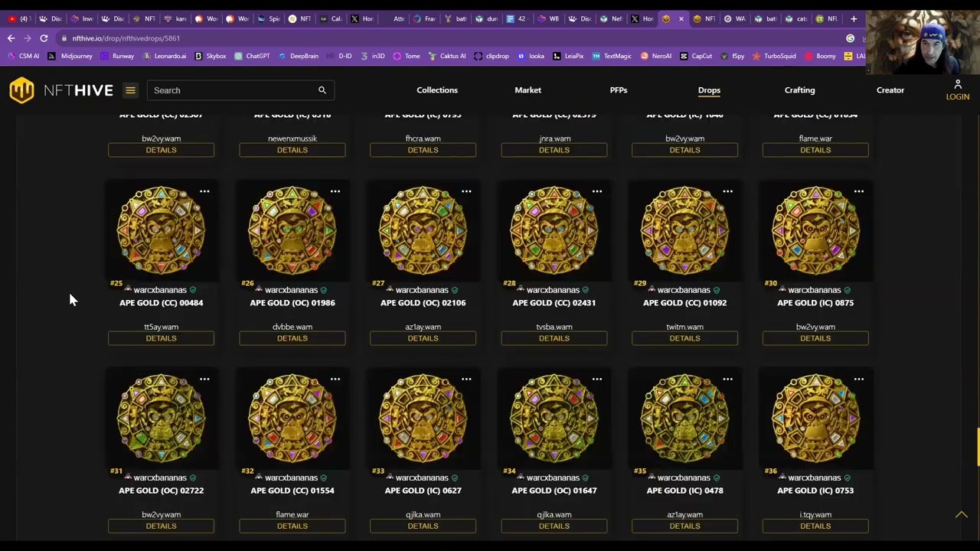Open the APE GOLD (CC) 00484 coin image

(161, 230)
